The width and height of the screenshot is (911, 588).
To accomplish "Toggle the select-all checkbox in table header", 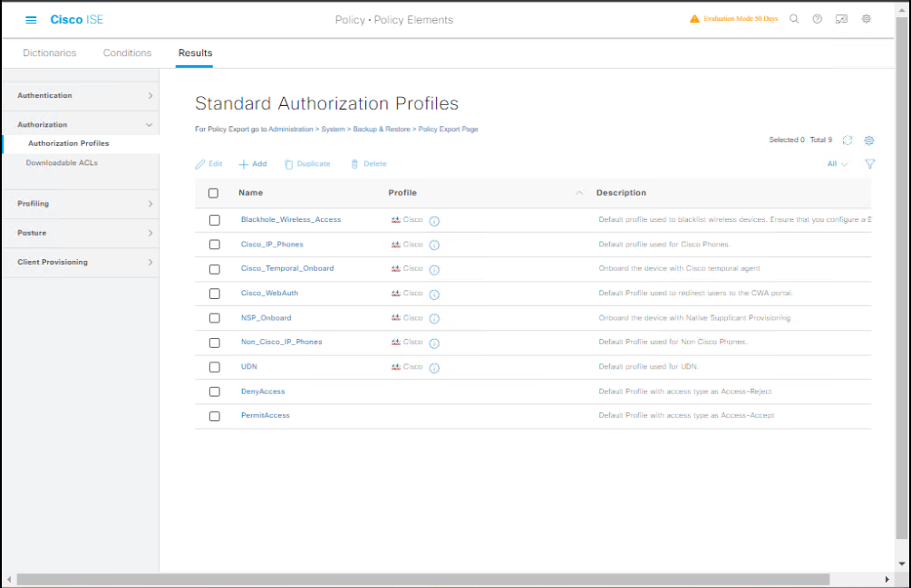I will click(x=213, y=193).
